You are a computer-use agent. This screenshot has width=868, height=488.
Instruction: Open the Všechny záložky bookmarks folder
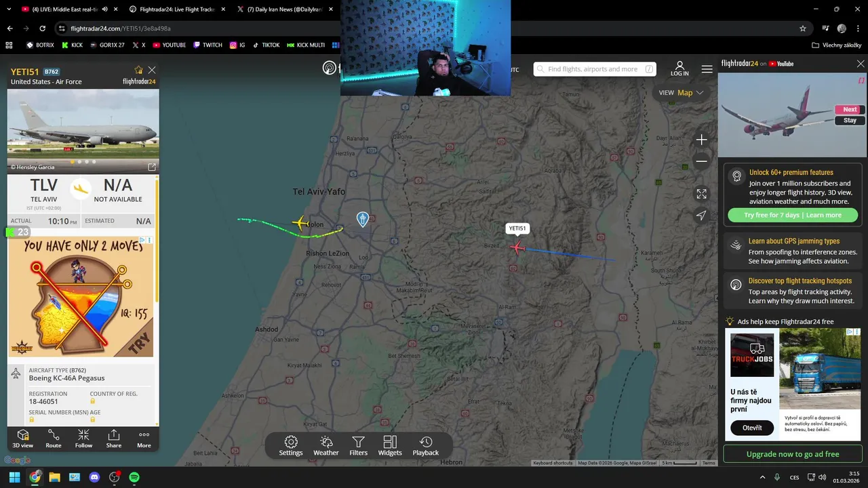pos(836,45)
